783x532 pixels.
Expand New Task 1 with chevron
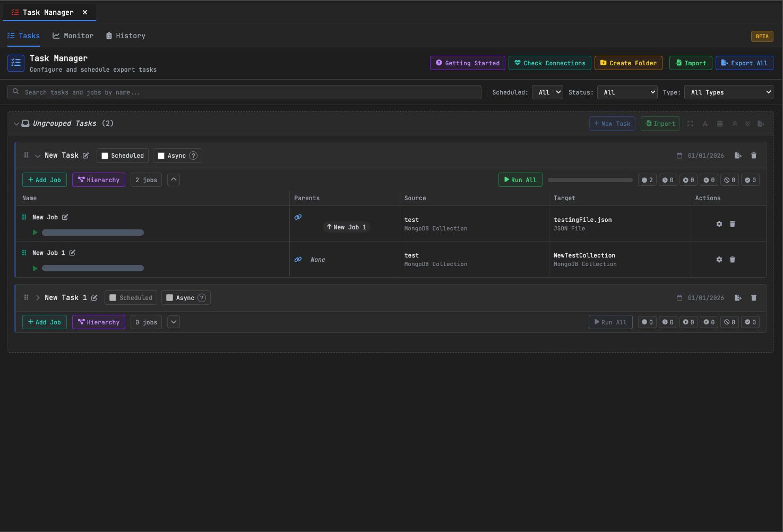click(38, 298)
